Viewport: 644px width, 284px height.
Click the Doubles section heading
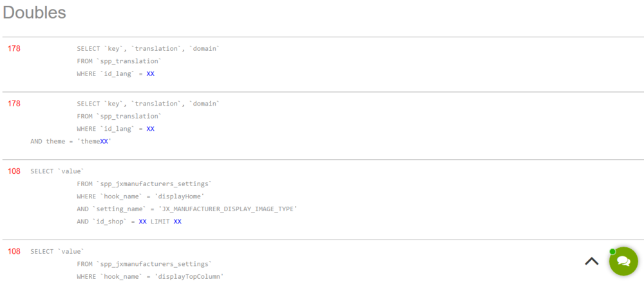(x=34, y=12)
